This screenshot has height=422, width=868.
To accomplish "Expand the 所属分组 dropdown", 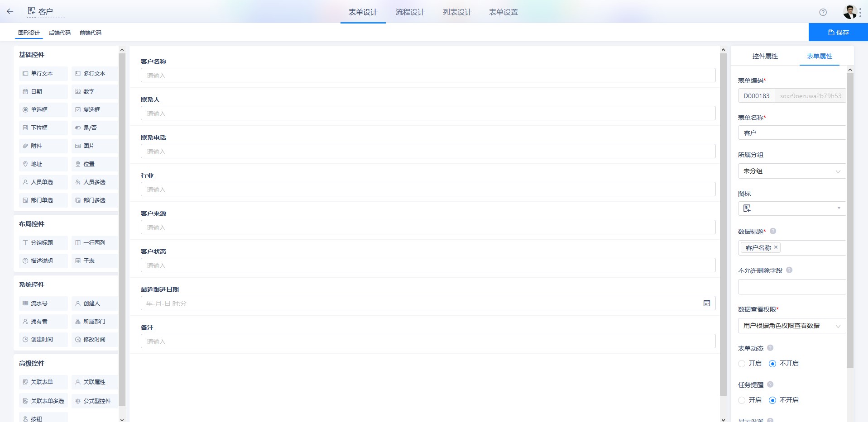I will pyautogui.click(x=792, y=171).
